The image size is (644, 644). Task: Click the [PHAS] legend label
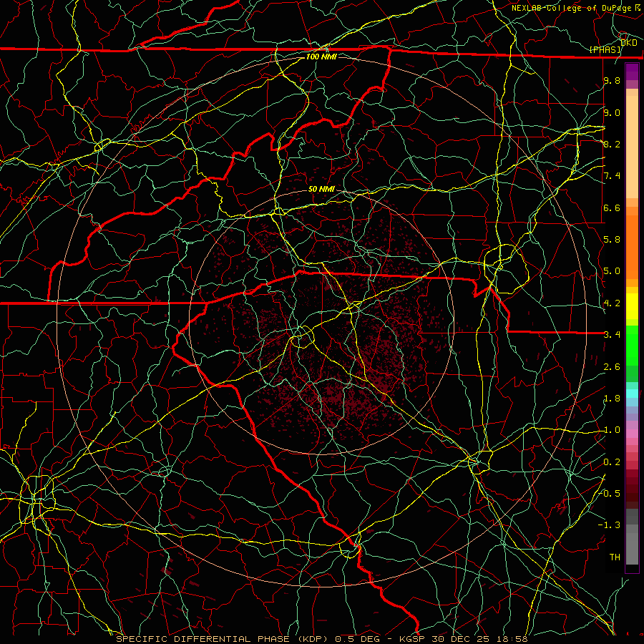[605, 49]
